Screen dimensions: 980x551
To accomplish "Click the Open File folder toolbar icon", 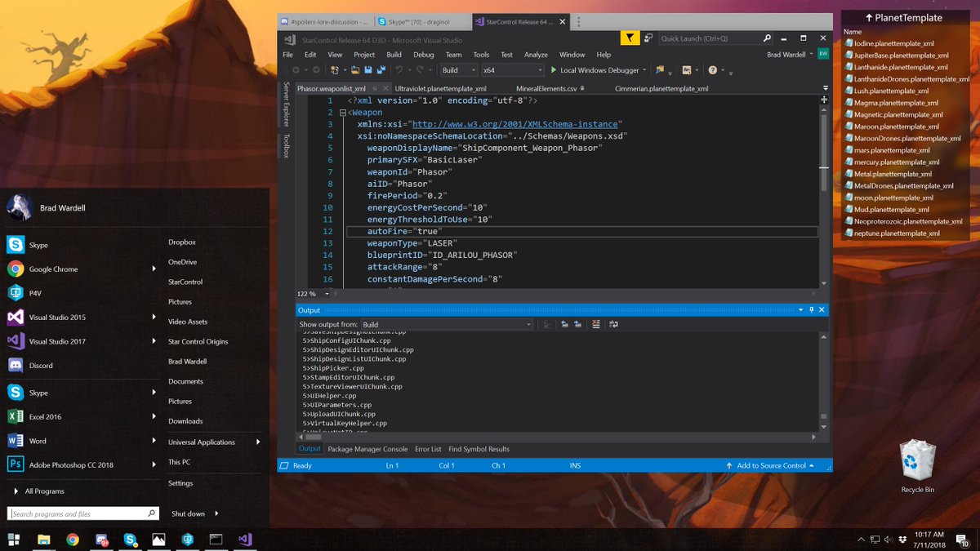I will (x=357, y=70).
